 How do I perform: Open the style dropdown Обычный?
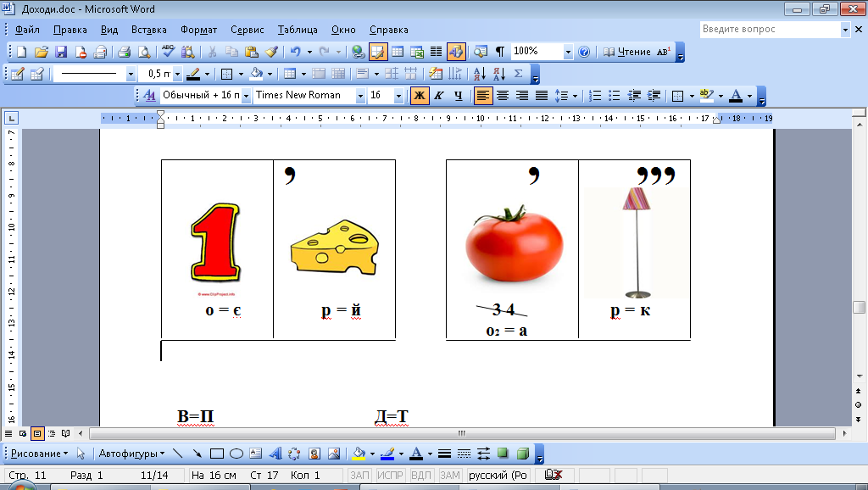pyautogui.click(x=246, y=96)
